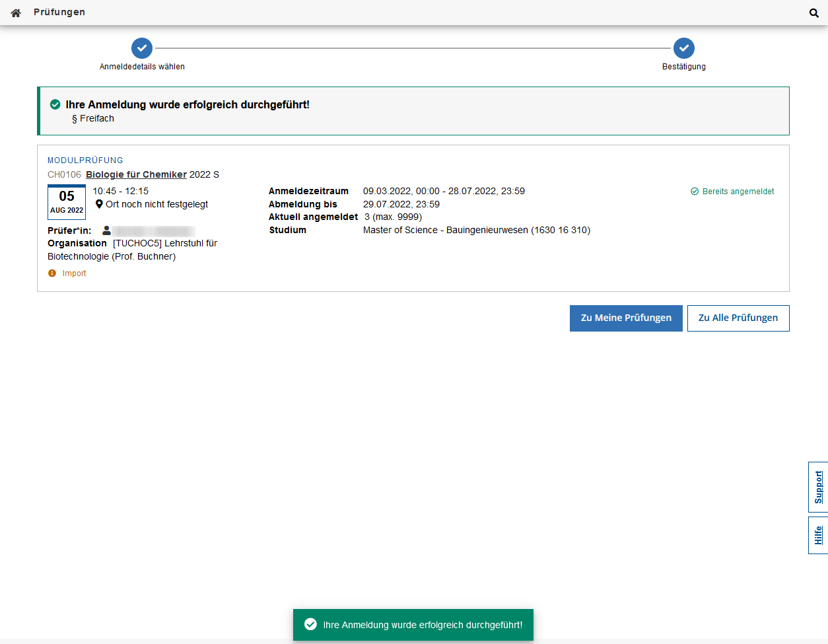Open search with the magnifier icon
Image resolution: width=828 pixels, height=644 pixels.
pos(813,13)
